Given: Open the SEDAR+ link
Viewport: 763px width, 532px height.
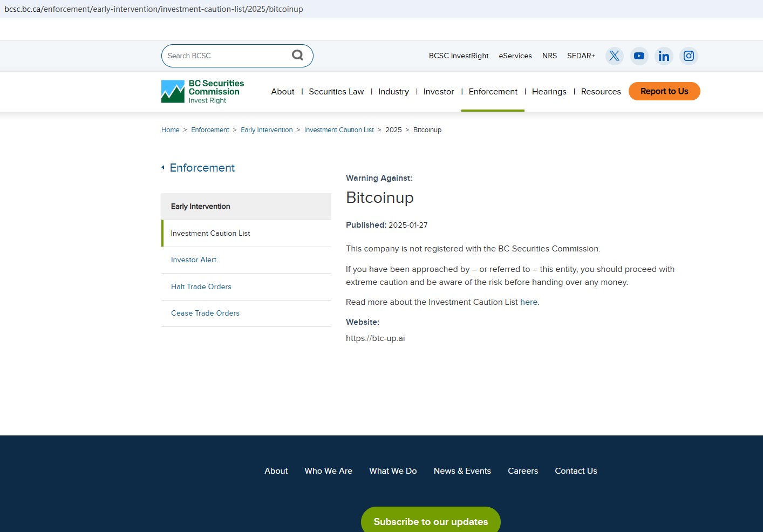Looking at the screenshot, I should pos(581,56).
